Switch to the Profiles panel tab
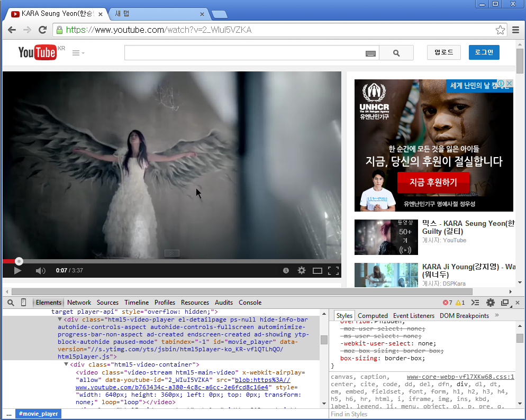Viewport: 526px width, 420px height. coord(165,303)
